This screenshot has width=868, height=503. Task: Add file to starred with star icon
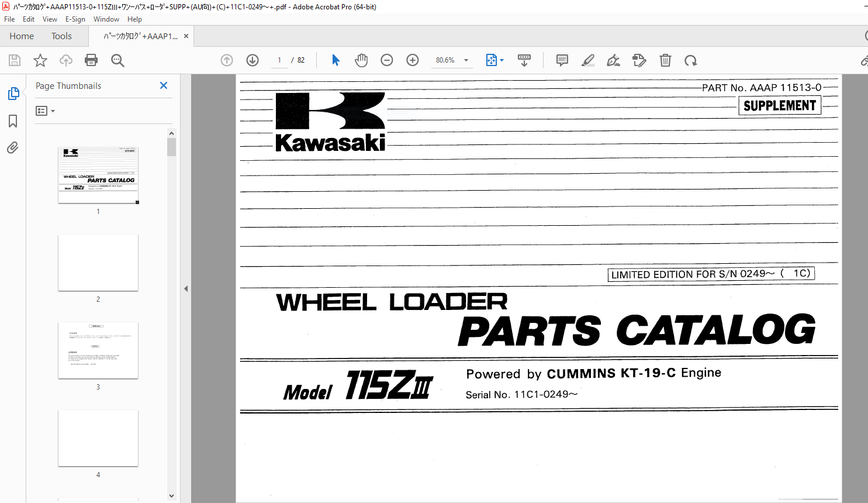point(40,60)
